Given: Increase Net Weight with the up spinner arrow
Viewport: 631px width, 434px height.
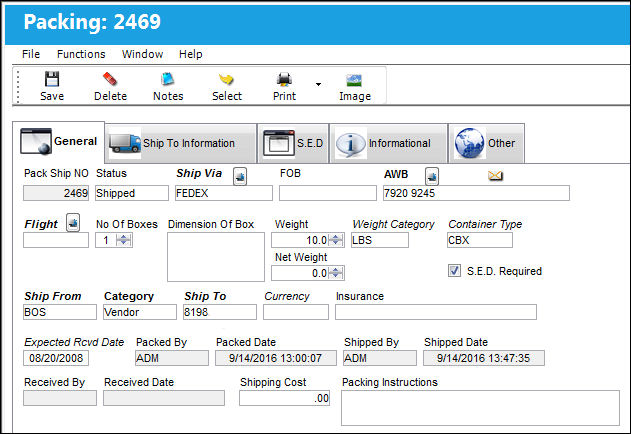Looking at the screenshot, I should pyautogui.click(x=336, y=270).
